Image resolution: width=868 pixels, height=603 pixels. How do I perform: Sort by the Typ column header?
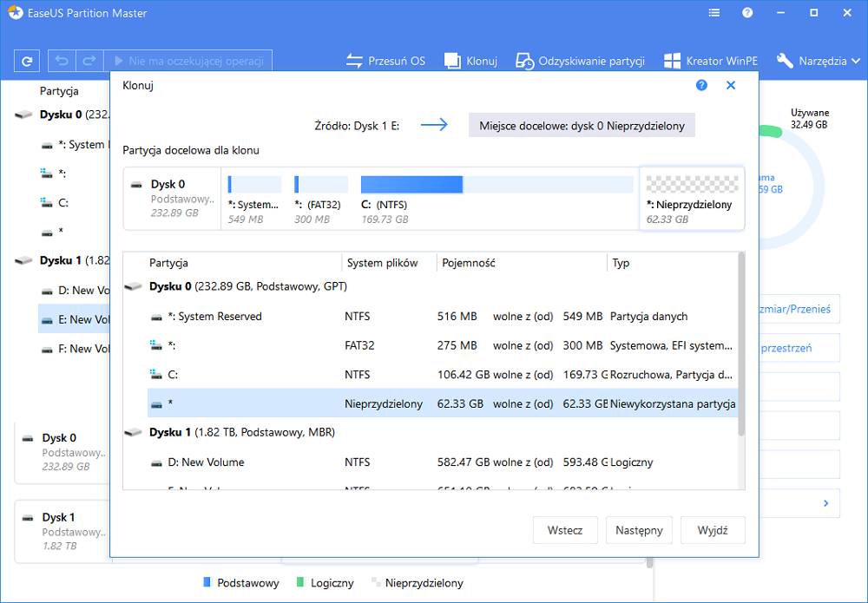tap(621, 263)
